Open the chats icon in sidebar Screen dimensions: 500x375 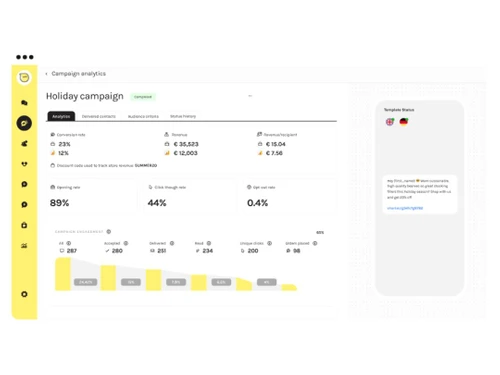(24, 103)
